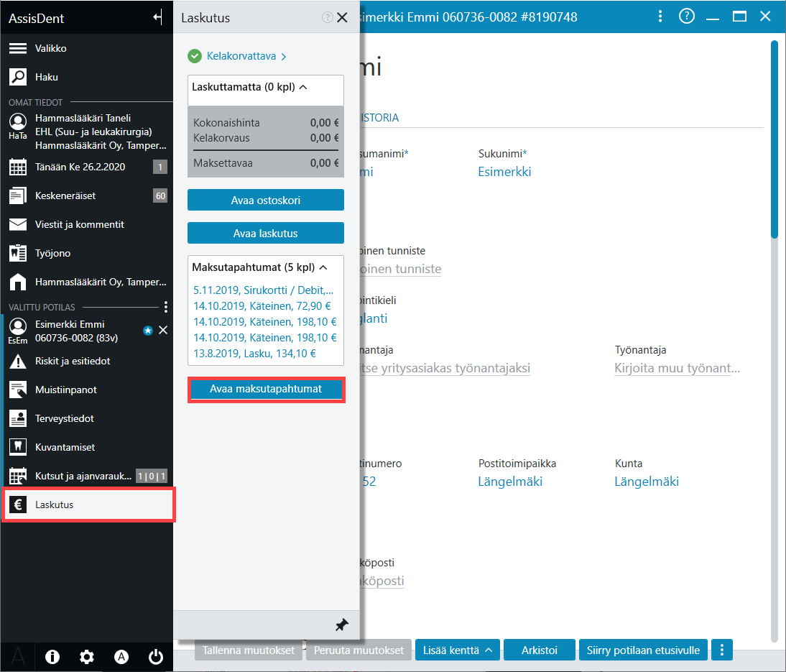Click the right-side vertical scrollbar
786x672 pixels.
tap(774, 140)
